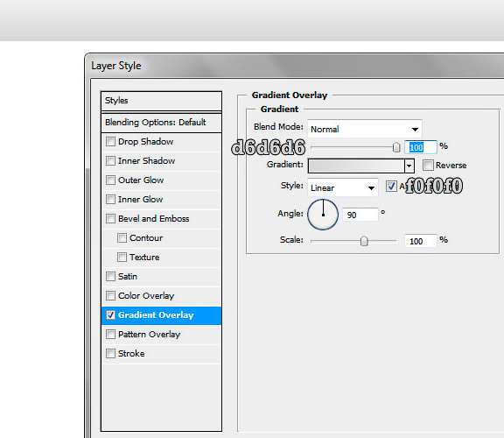Open the gradient picker dropdown arrow
This screenshot has width=504, height=438.
(x=409, y=166)
